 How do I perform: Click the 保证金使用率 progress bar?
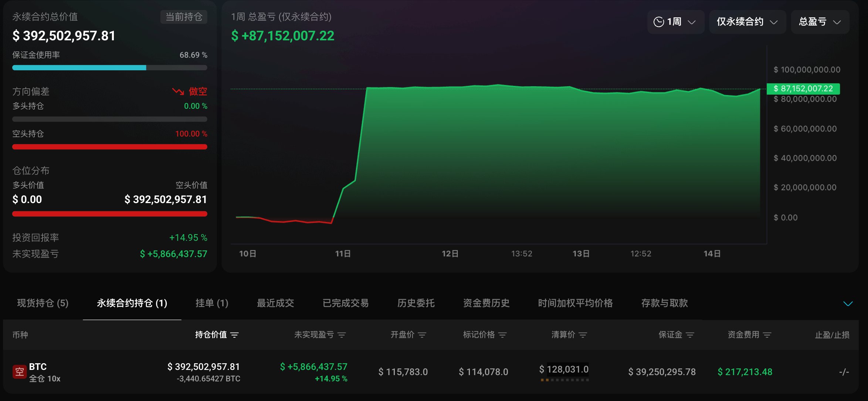click(x=109, y=68)
